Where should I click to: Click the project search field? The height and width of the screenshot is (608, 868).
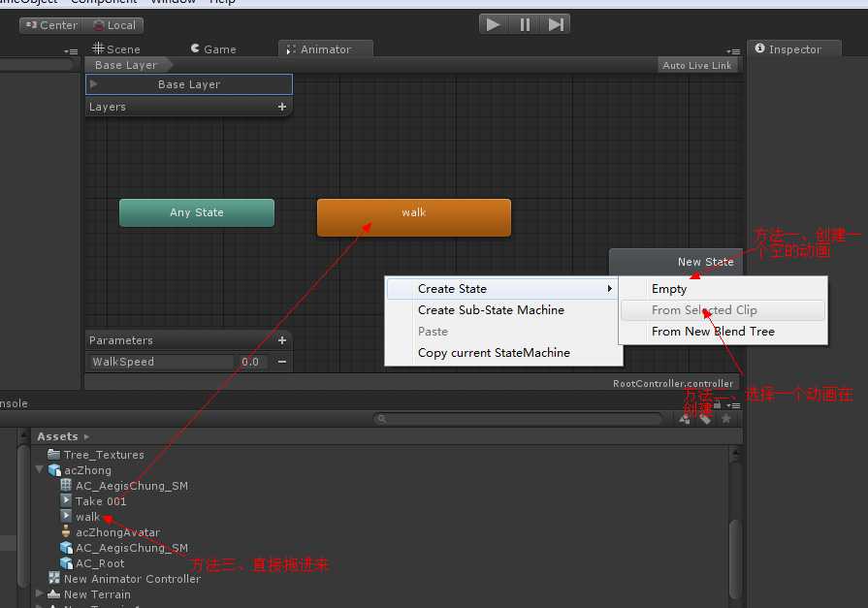tap(518, 419)
